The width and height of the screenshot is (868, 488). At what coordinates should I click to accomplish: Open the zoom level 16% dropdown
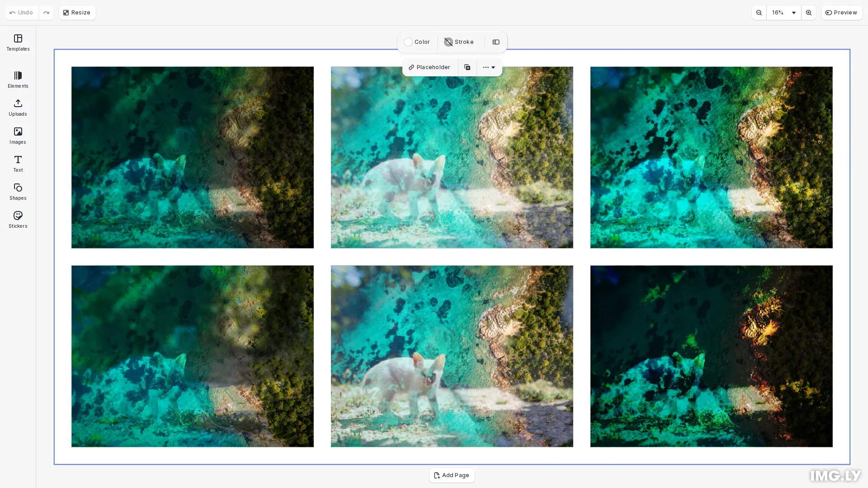point(782,13)
